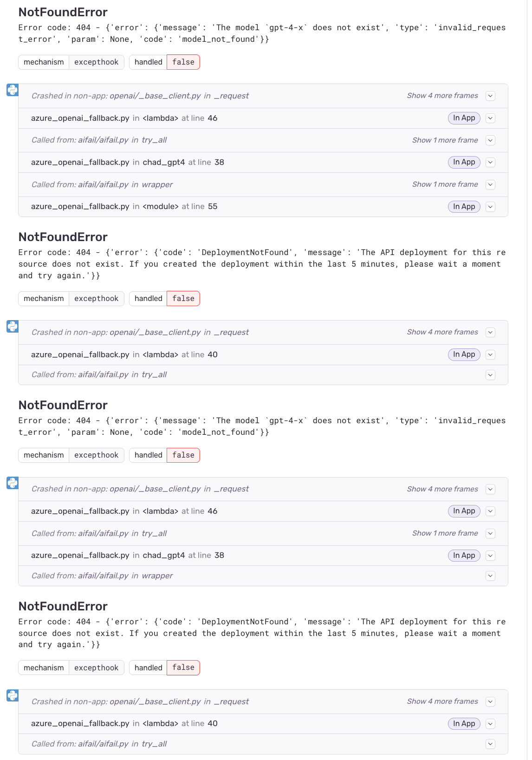Expand first lambda at line 46 frame chevron
The image size is (532, 760).
click(x=490, y=118)
